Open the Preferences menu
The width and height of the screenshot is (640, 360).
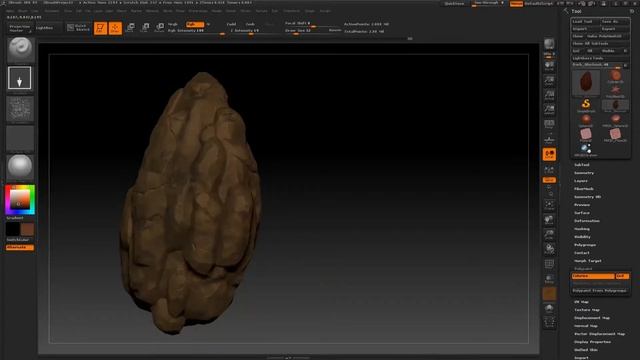click(x=198, y=11)
